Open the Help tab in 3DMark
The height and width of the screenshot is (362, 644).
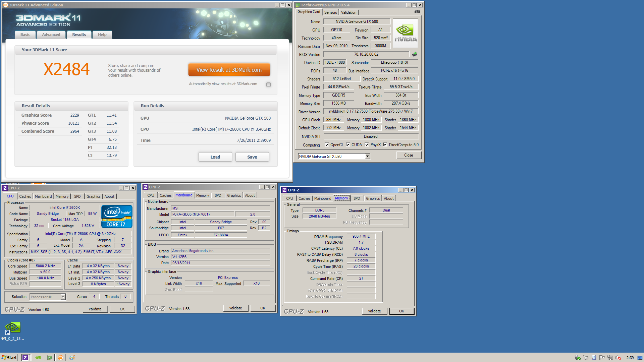tap(102, 35)
